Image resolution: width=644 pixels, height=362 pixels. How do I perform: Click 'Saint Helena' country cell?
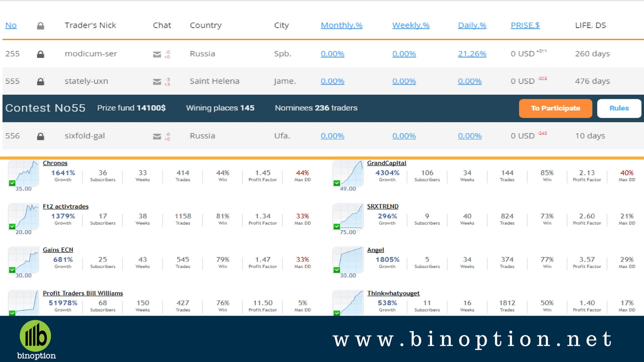click(214, 81)
